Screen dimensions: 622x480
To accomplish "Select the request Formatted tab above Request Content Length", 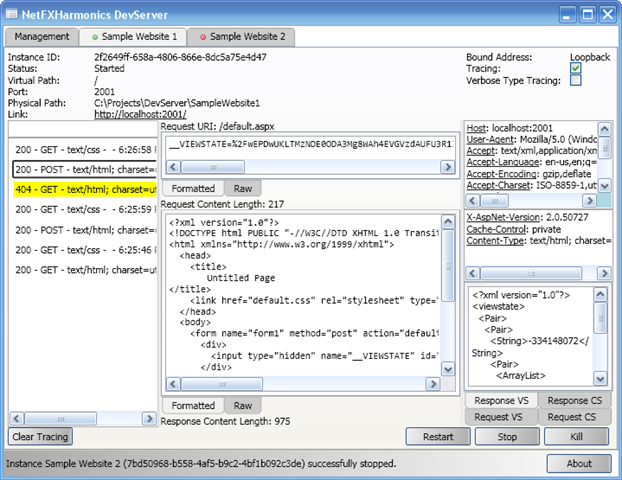I will pyautogui.click(x=193, y=189).
